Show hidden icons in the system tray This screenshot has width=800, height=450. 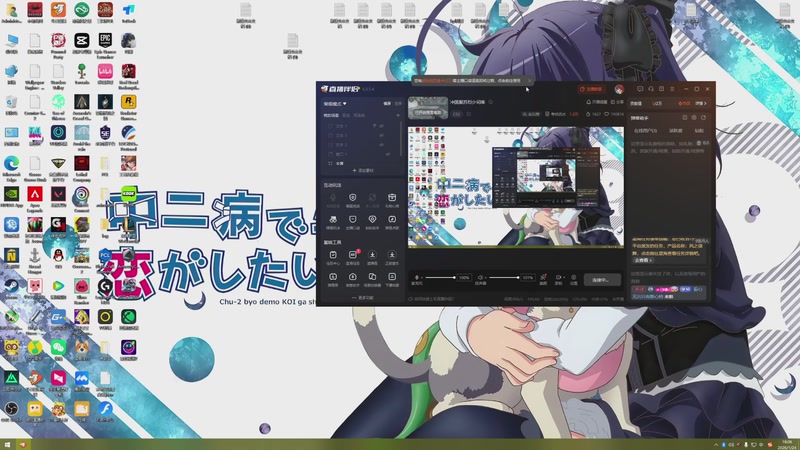click(716, 445)
